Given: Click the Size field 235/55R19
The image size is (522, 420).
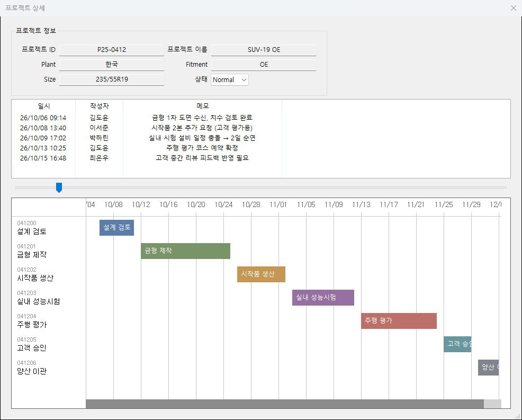Looking at the screenshot, I should (112, 79).
